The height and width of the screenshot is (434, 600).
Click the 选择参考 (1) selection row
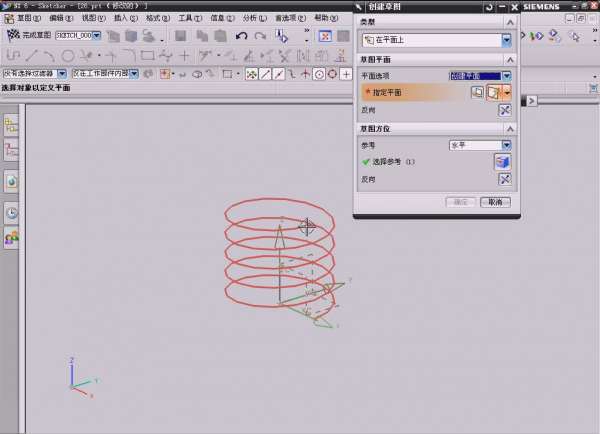[x=437, y=162]
